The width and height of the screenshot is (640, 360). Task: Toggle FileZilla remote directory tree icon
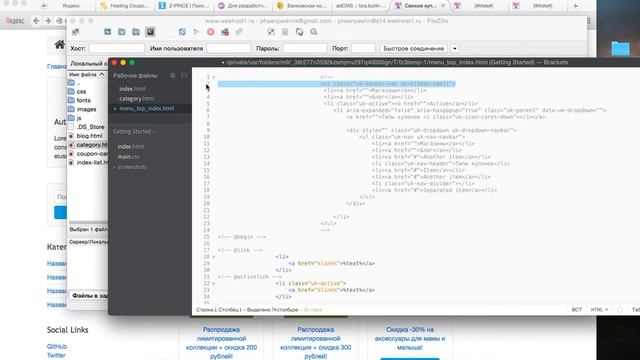pyautogui.click(x=136, y=32)
